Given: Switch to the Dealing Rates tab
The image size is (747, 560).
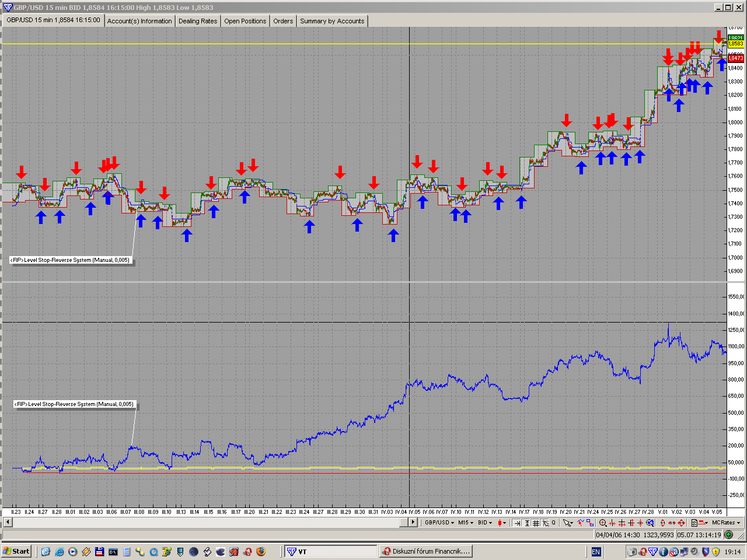Looking at the screenshot, I should [x=197, y=21].
